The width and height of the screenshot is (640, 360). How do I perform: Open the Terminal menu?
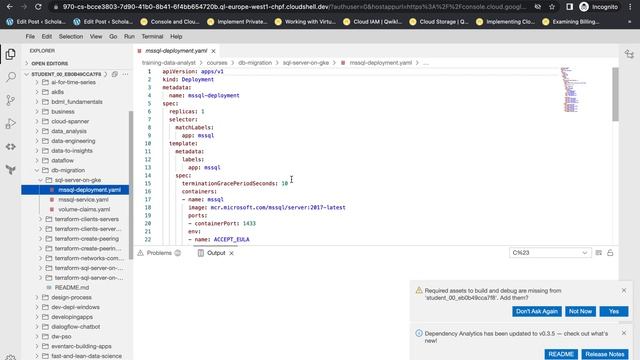[x=152, y=36]
